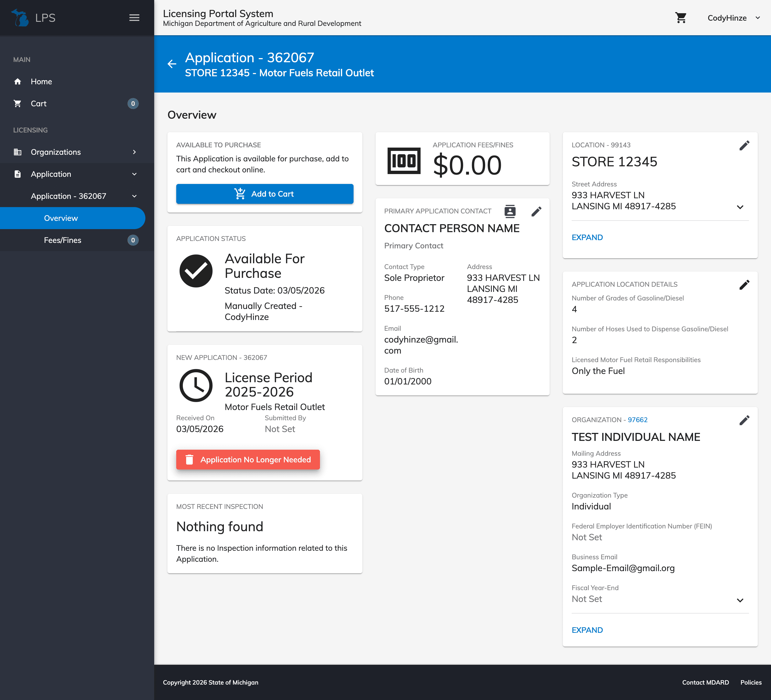771x700 pixels.
Task: Click the Michigan LPS logo
Action: 20,18
